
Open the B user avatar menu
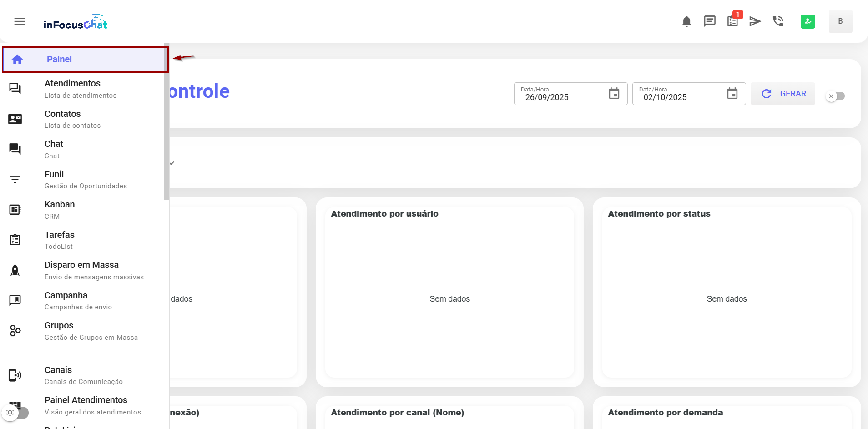(x=840, y=21)
